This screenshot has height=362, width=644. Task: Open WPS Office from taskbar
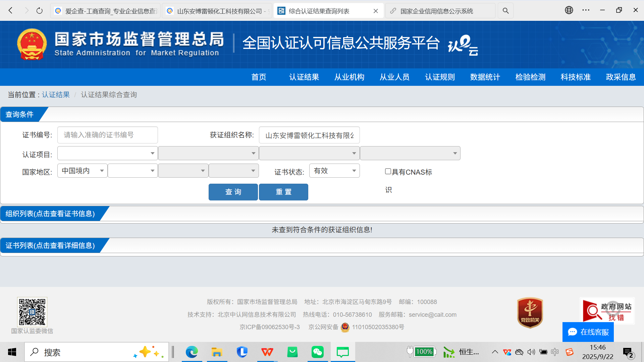click(267, 352)
